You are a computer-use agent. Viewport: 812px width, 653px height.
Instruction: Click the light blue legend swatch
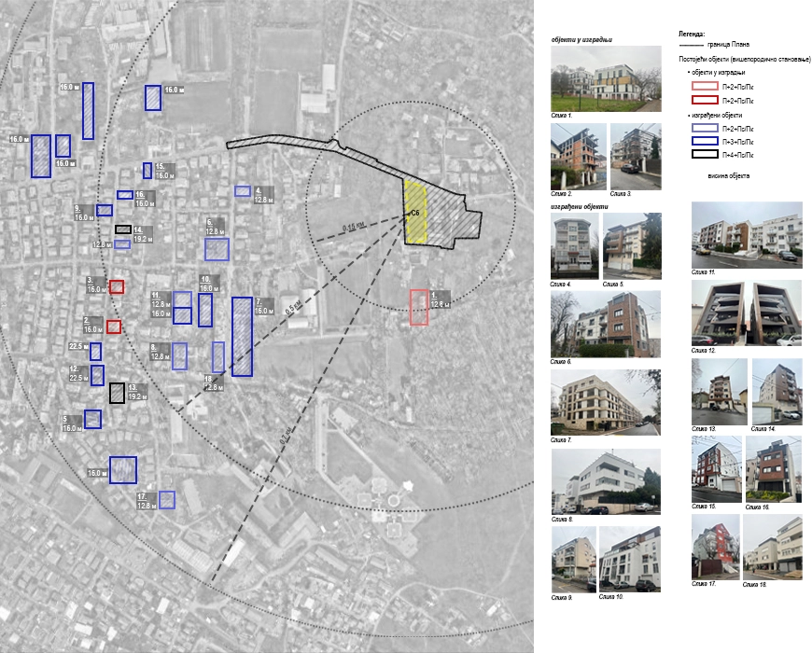click(x=705, y=128)
